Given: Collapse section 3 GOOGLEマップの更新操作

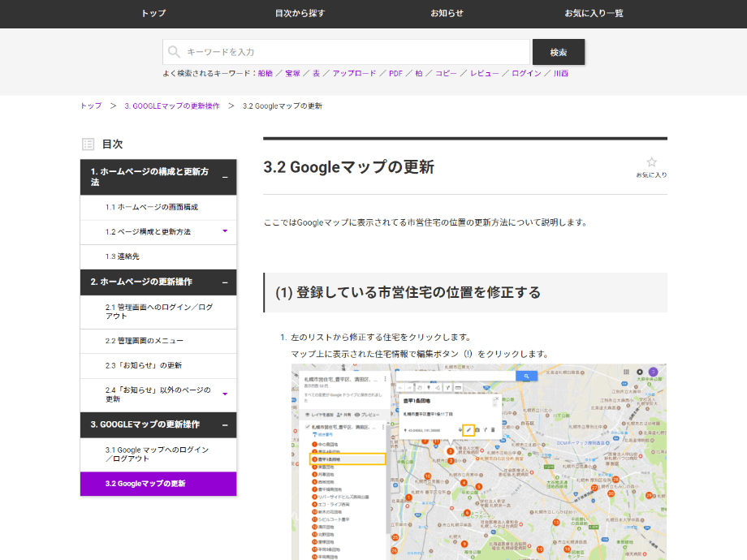Looking at the screenshot, I should click(225, 425).
